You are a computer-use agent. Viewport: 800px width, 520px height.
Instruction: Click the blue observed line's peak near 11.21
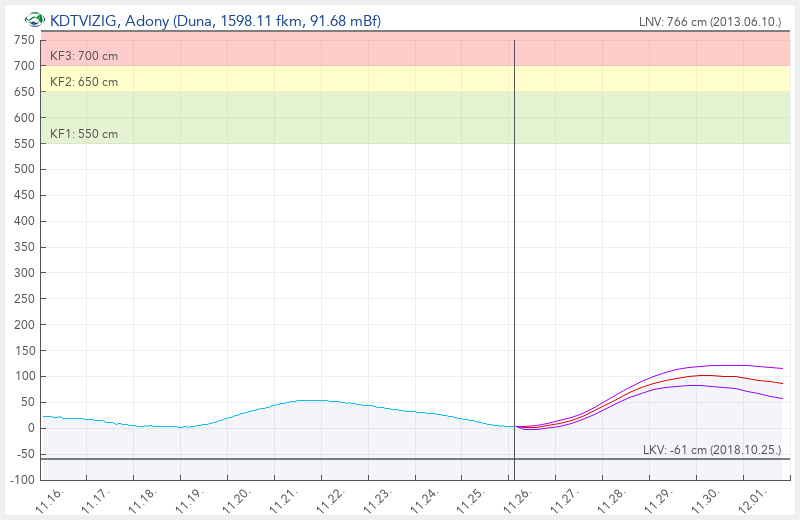click(312, 400)
